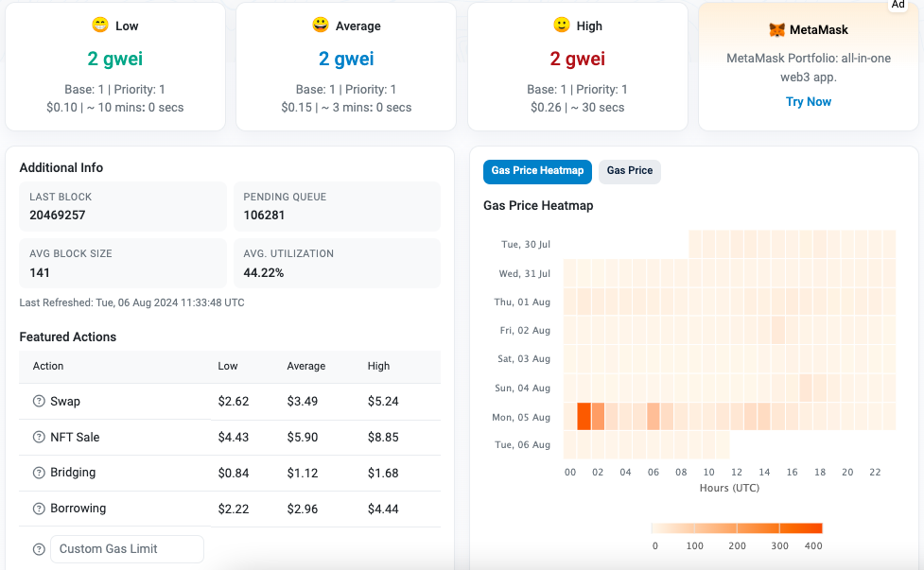Image resolution: width=924 pixels, height=570 pixels.
Task: Click the grinning emoji on Low card
Action: 99,26
